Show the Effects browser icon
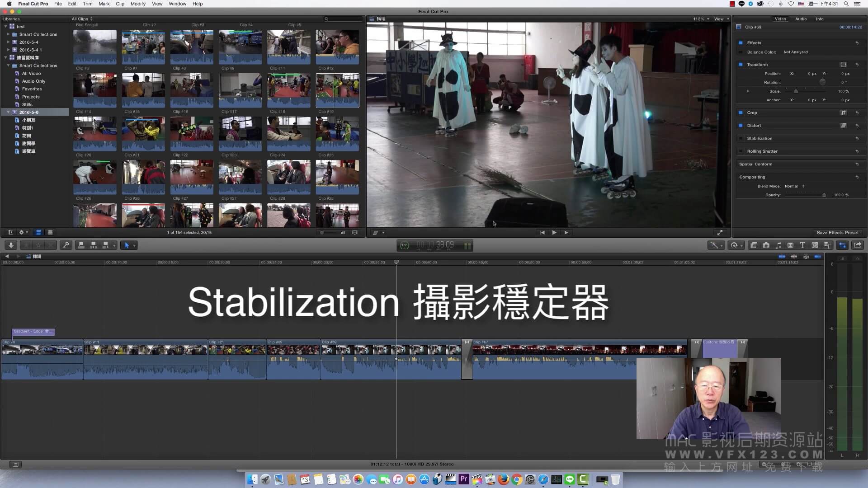The image size is (868, 488). pyautogui.click(x=754, y=245)
